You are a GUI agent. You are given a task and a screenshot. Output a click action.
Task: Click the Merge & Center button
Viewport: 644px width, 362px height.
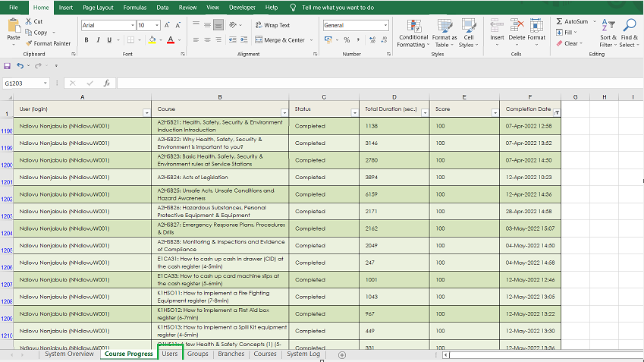tap(280, 39)
